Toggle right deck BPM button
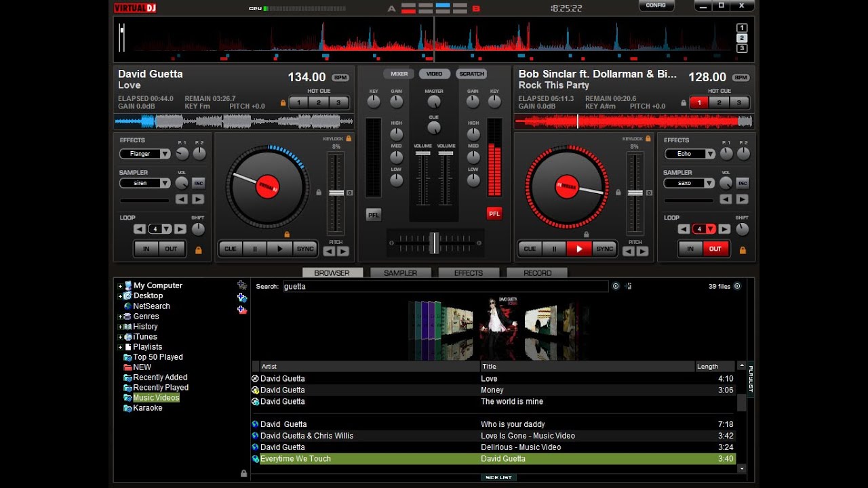The height and width of the screenshot is (488, 868). [741, 77]
